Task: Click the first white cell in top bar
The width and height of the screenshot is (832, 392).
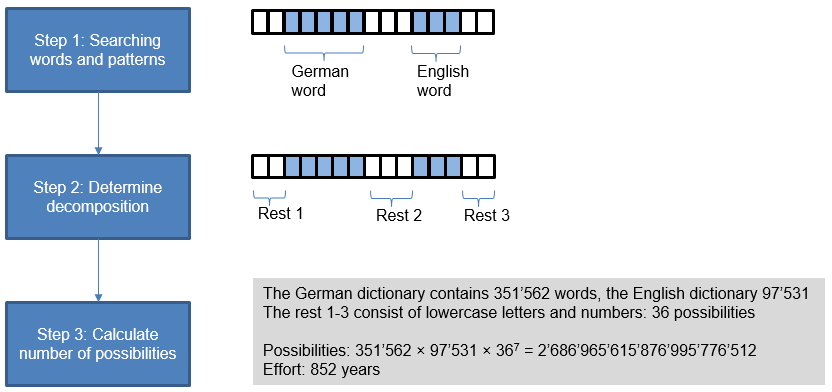Action: tap(260, 22)
